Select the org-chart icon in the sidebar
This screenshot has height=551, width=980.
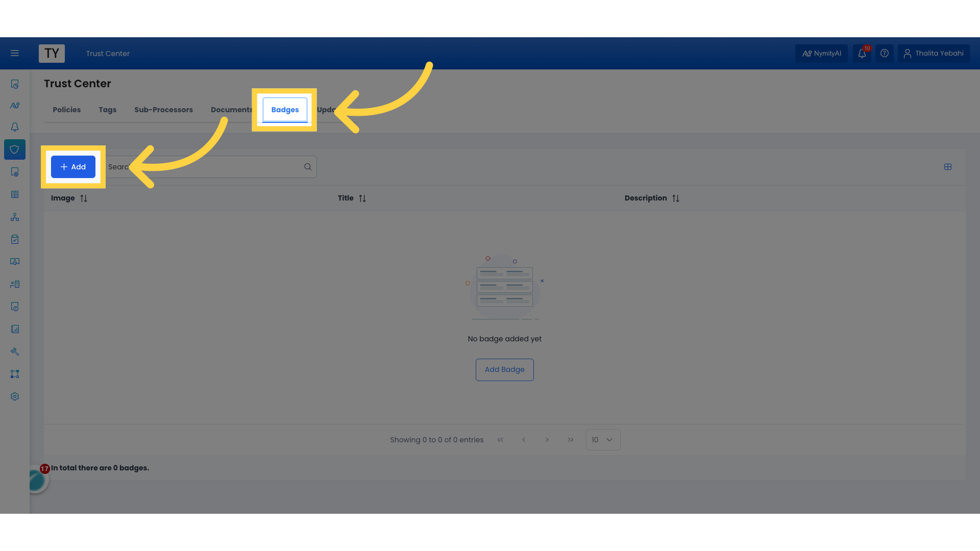tap(14, 217)
